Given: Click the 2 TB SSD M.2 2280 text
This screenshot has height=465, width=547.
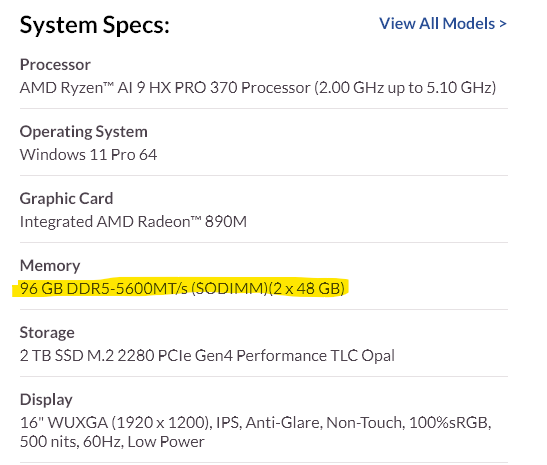Looking at the screenshot, I should pyautogui.click(x=87, y=355).
